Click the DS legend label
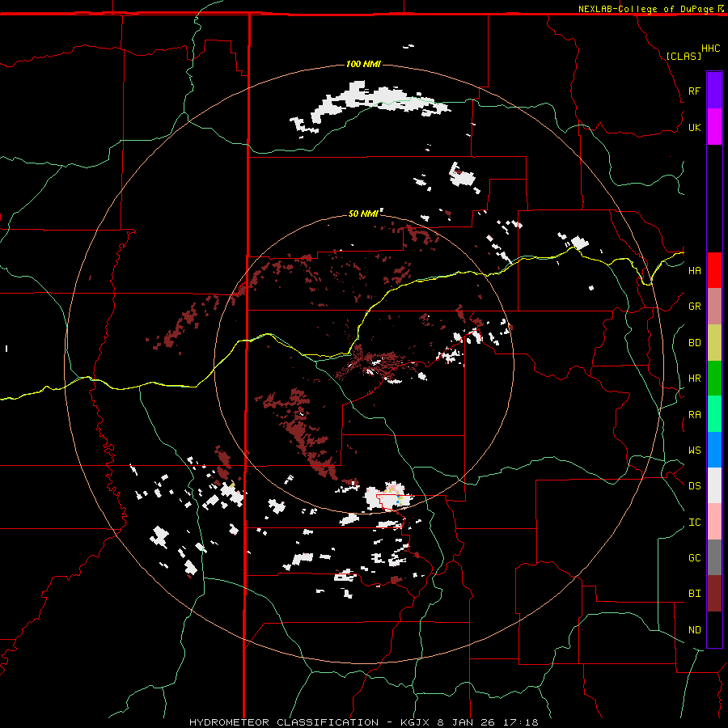This screenshot has height=728, width=728. coord(694,486)
